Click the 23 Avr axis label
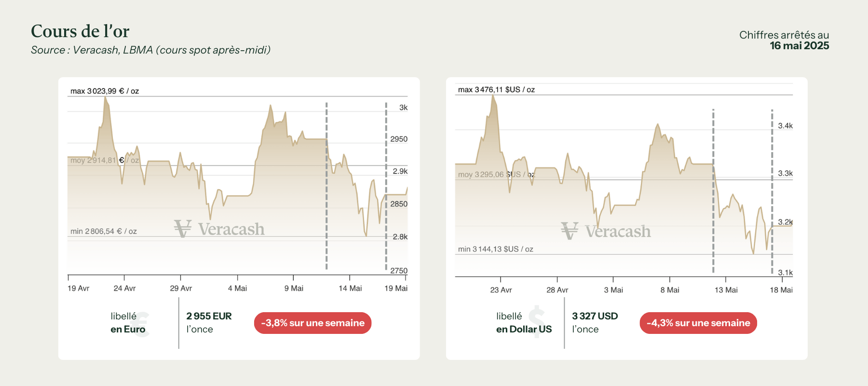Screen dimensions: 868x386 click(501, 290)
